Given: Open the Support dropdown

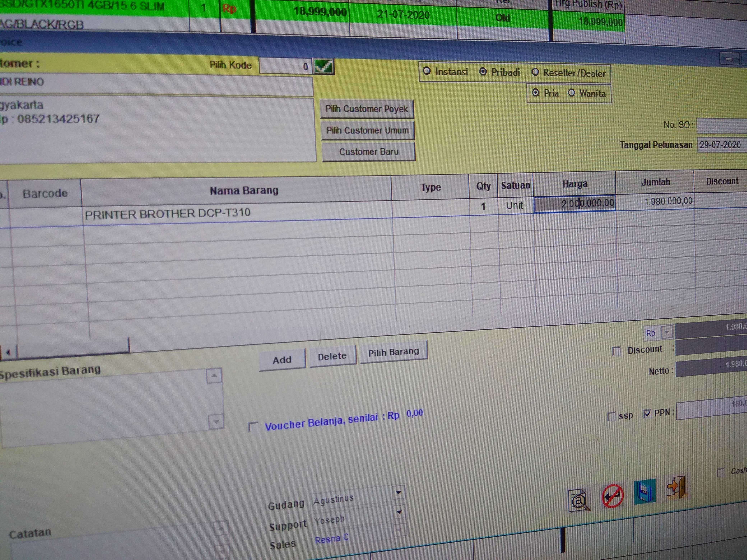Looking at the screenshot, I should (x=399, y=512).
